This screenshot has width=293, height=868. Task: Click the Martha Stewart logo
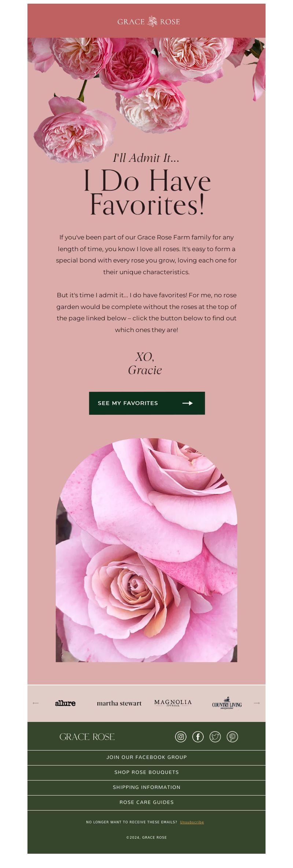click(119, 703)
